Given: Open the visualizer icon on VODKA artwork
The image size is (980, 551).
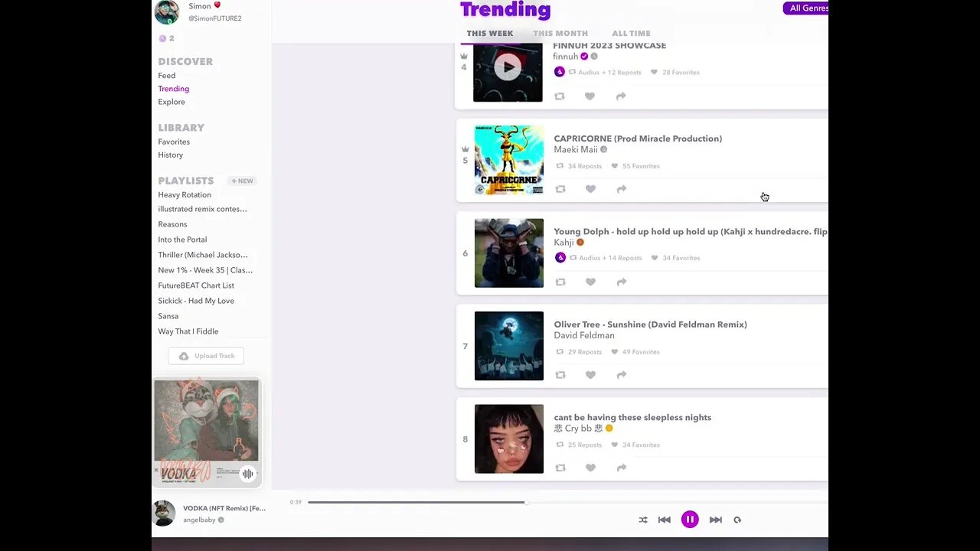Looking at the screenshot, I should pyautogui.click(x=247, y=474).
